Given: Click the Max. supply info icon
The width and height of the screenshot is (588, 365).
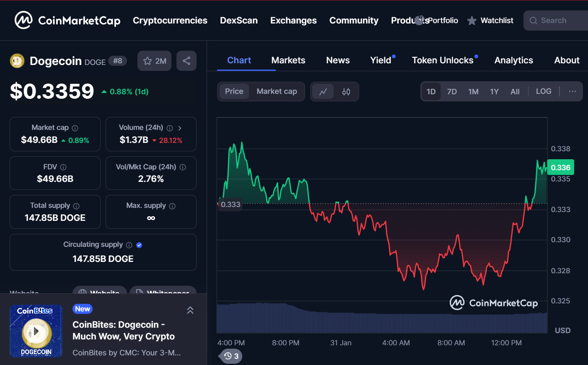Looking at the screenshot, I should (x=172, y=206).
